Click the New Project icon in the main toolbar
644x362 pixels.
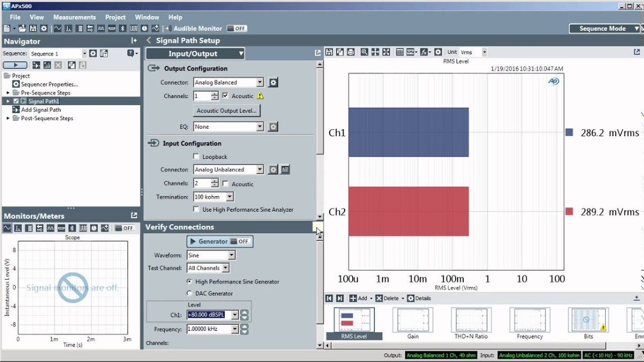tap(7, 29)
